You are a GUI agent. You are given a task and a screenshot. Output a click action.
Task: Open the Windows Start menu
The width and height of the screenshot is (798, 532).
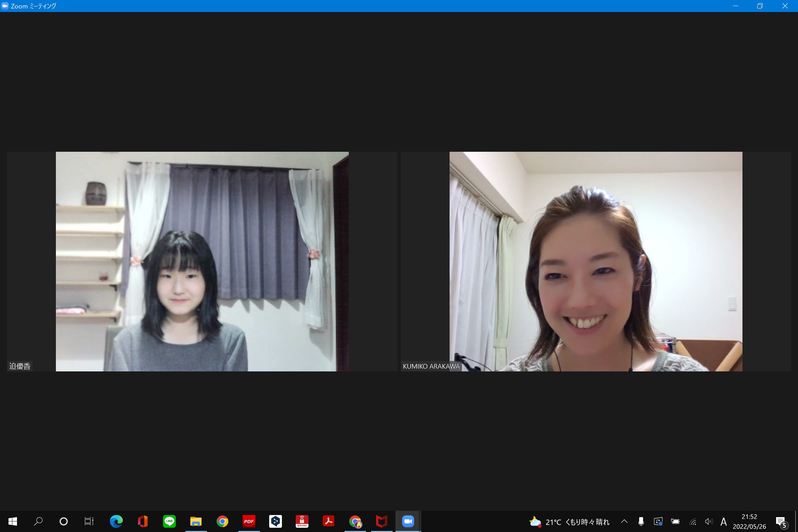13,521
